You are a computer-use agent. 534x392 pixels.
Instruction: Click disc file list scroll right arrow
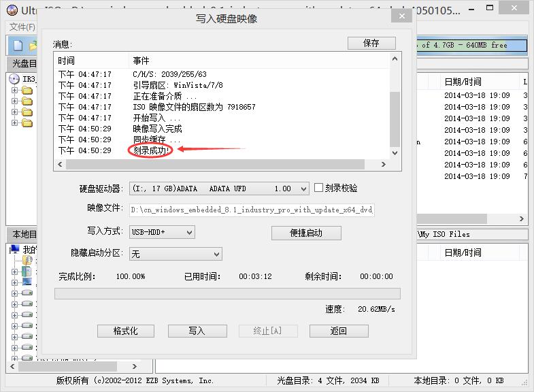pyautogui.click(x=521, y=218)
